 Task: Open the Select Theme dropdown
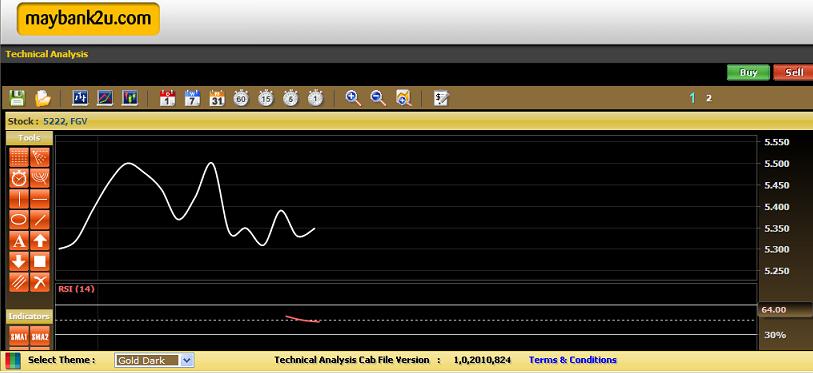(x=154, y=360)
